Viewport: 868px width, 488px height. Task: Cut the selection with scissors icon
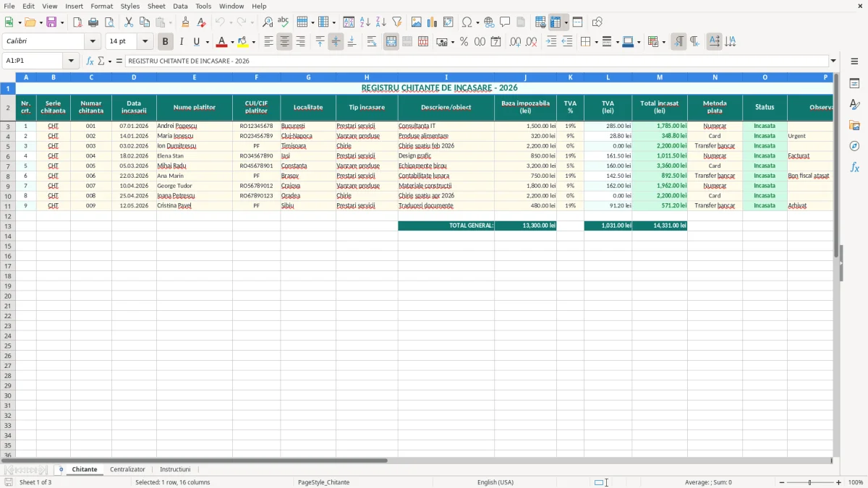pyautogui.click(x=129, y=22)
